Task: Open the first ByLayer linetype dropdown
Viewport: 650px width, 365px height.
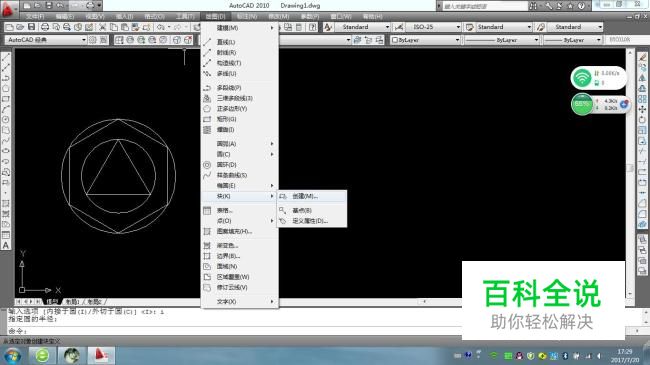Action: click(x=501, y=40)
